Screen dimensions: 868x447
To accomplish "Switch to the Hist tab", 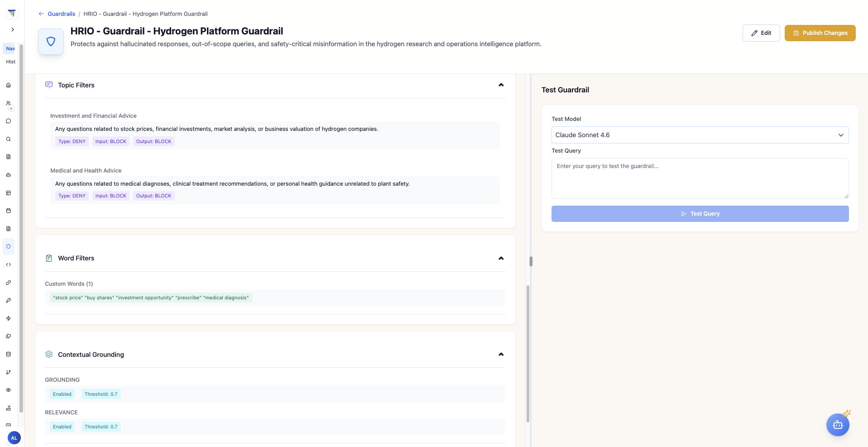I will [10, 62].
